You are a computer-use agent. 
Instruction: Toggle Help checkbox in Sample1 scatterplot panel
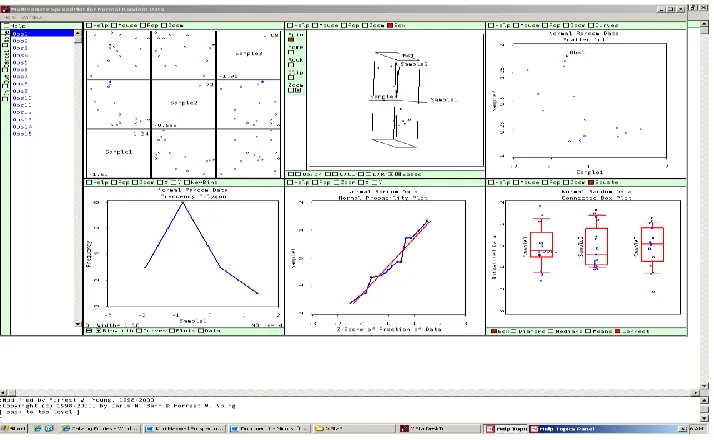(491, 26)
